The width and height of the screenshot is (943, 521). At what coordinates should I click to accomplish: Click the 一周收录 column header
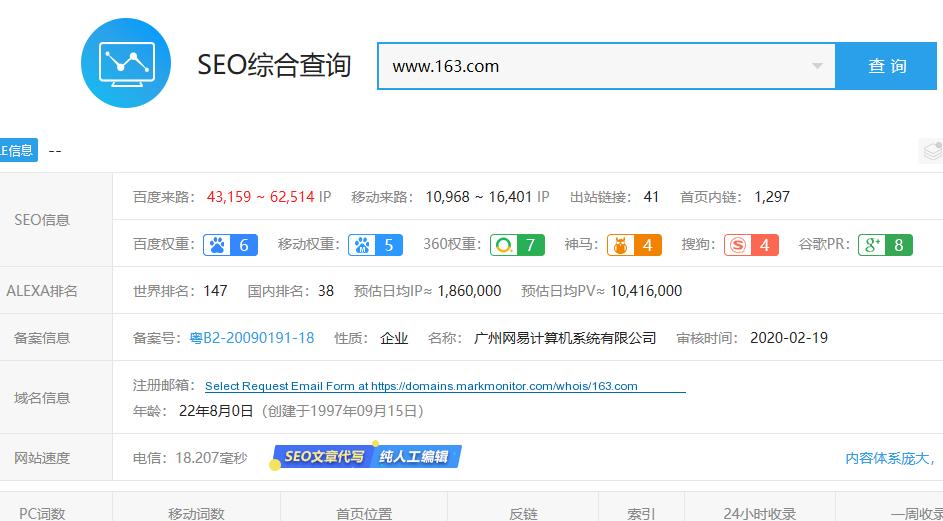[916, 513]
